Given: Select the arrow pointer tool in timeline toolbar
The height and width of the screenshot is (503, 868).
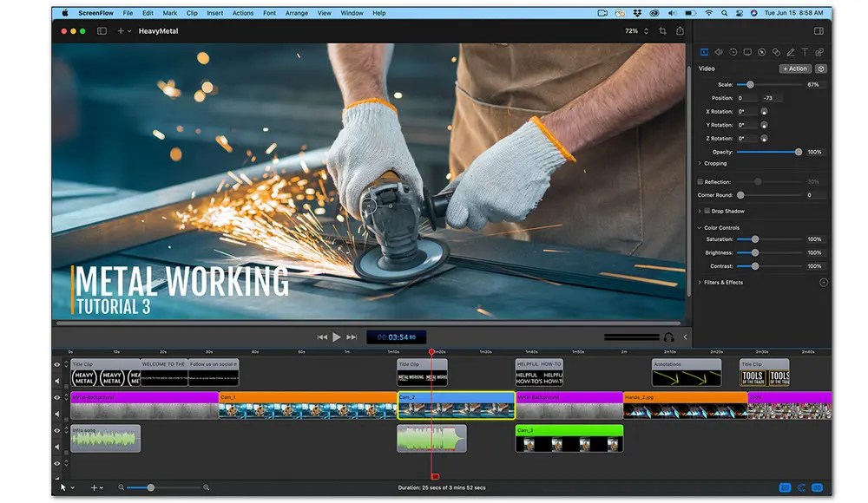Looking at the screenshot, I should pyautogui.click(x=62, y=487).
